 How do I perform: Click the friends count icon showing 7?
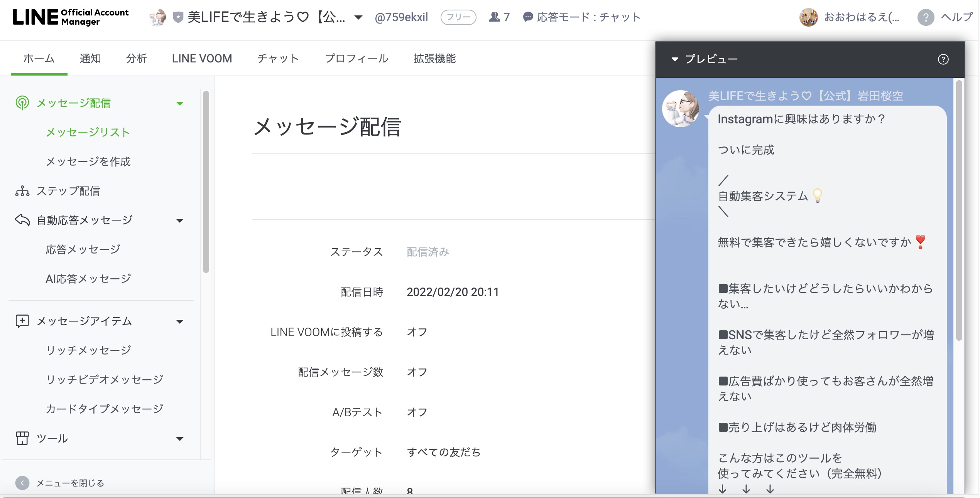point(494,17)
